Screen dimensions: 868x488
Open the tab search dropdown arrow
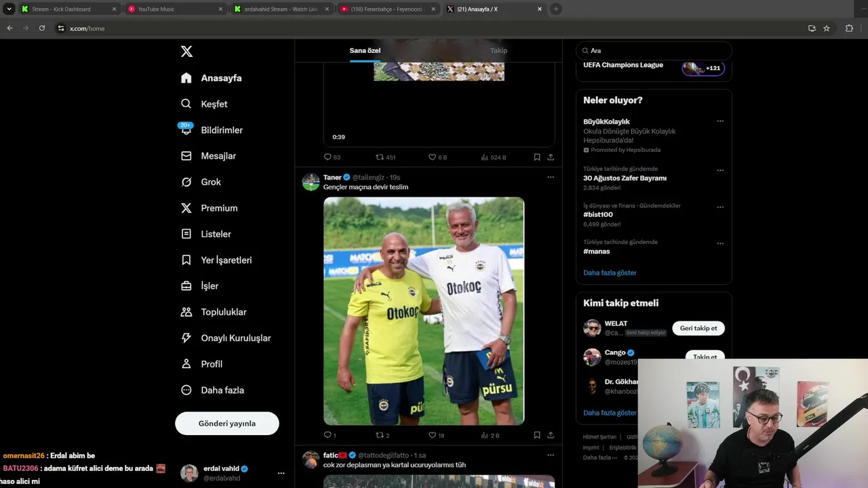pos(9,9)
